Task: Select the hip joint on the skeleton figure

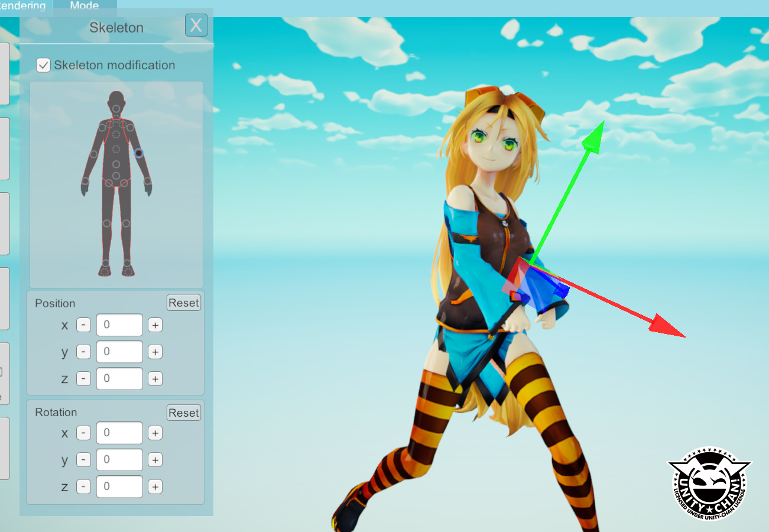Action: pos(116,174)
